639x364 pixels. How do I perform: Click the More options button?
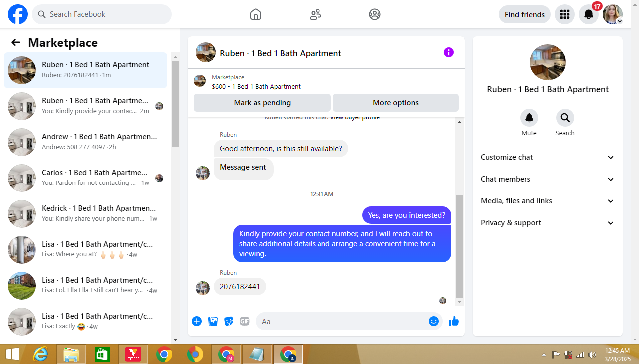(396, 103)
